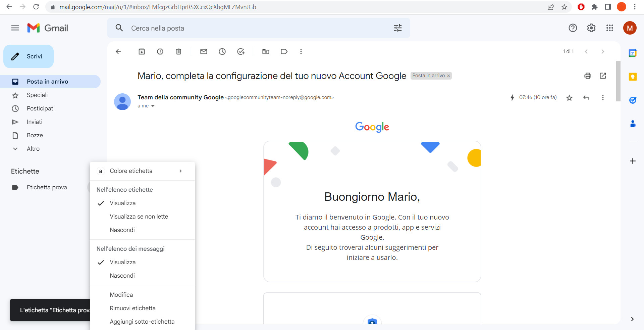Open the Bozze folder
This screenshot has height=330, width=644.
(35, 135)
